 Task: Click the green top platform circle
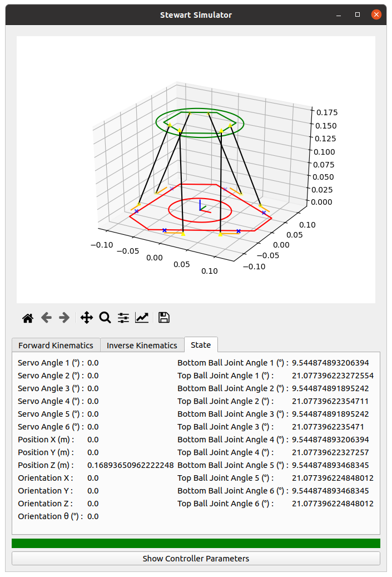[x=200, y=124]
